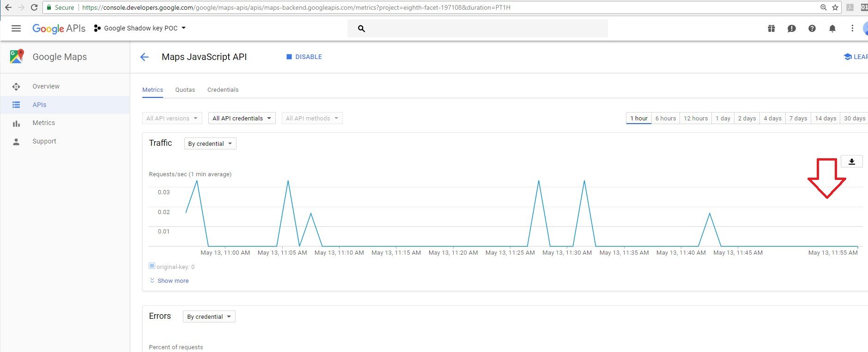Toggle the original-key legend checkbox
868x352 pixels.
click(x=152, y=266)
